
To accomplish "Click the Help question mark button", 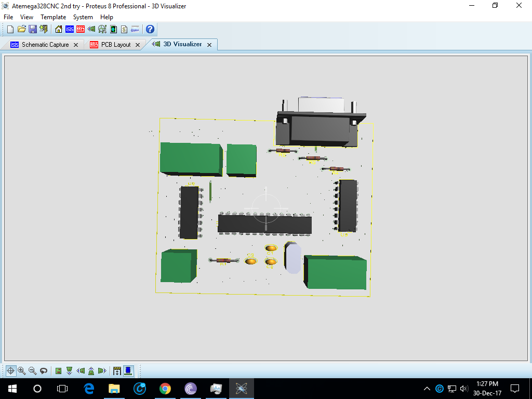I will pos(150,29).
